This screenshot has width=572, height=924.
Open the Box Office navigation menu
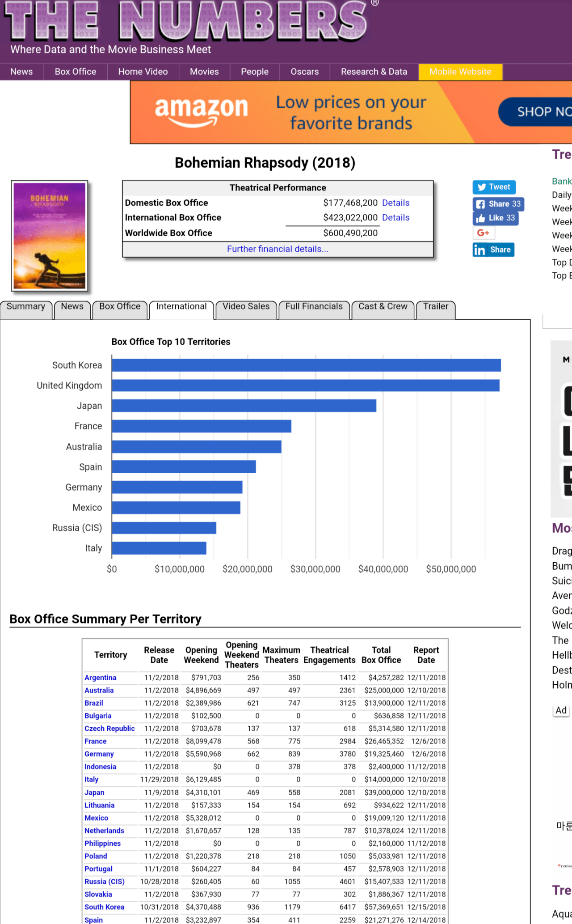(75, 72)
